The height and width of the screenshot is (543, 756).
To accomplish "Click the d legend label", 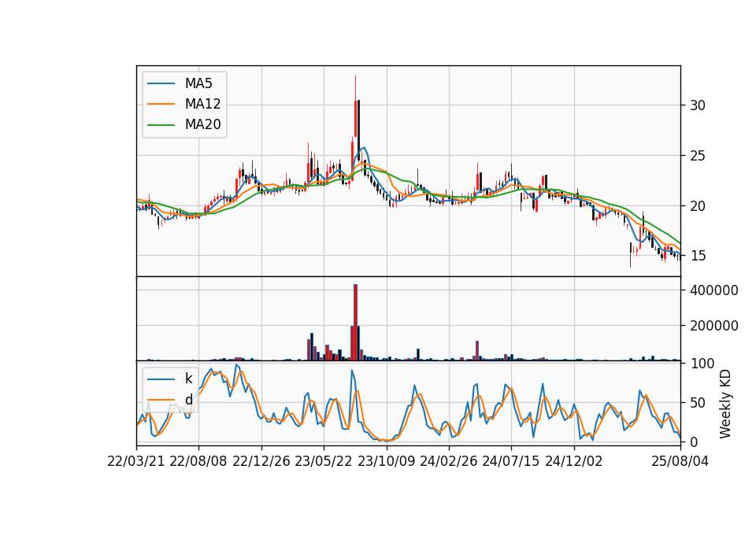I will [x=188, y=400].
